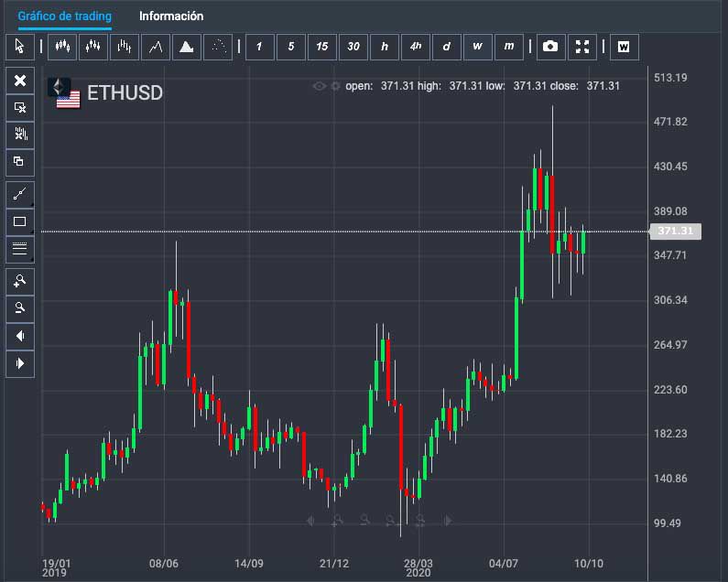
Task: Set the 5 minute timeframe
Action: tap(291, 47)
